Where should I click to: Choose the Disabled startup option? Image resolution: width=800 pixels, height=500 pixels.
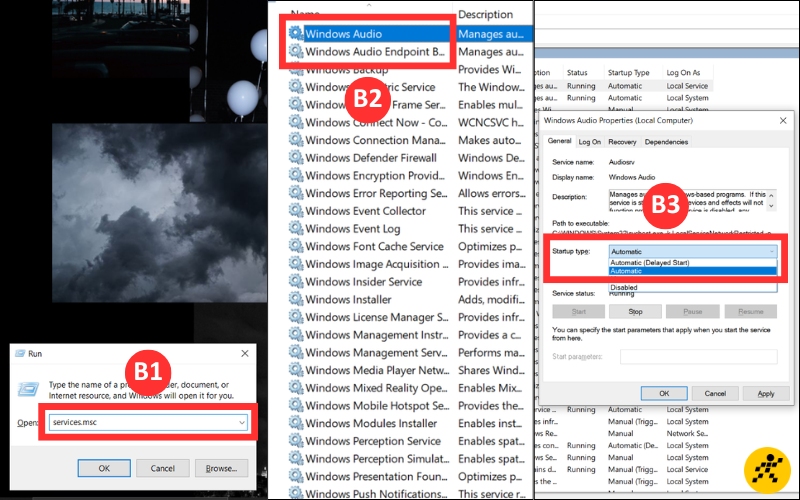click(693, 287)
